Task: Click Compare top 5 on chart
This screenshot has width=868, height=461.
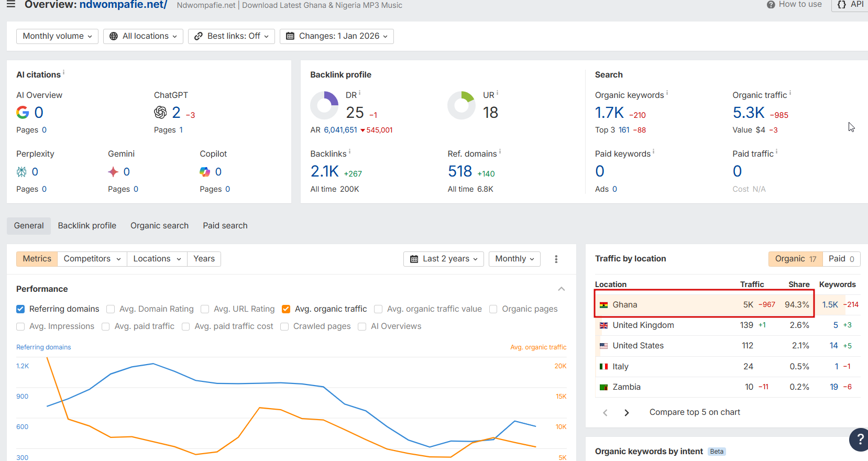Action: (695, 412)
